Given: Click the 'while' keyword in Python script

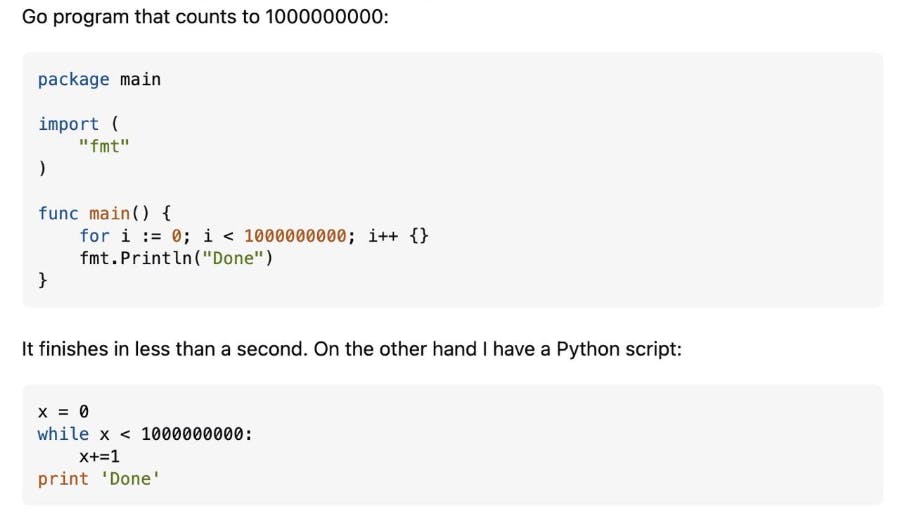Looking at the screenshot, I should [63, 434].
